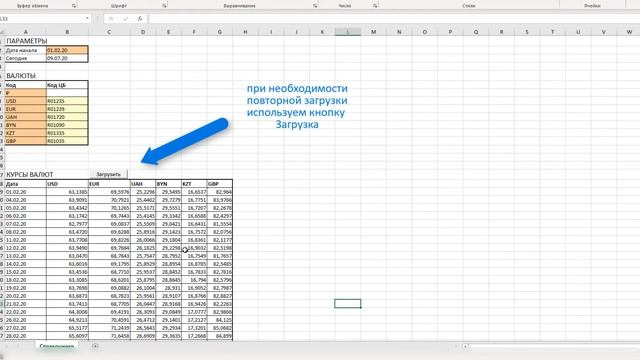Select GBP rate 84,125 for 26.02.20
The image size is (640, 360).
tap(220, 320)
